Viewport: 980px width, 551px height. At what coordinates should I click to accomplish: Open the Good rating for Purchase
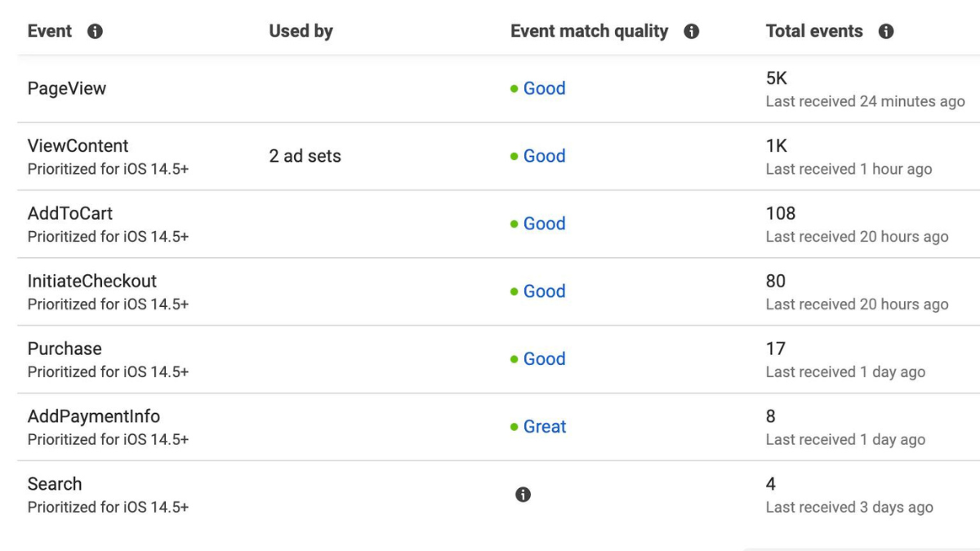coord(544,359)
